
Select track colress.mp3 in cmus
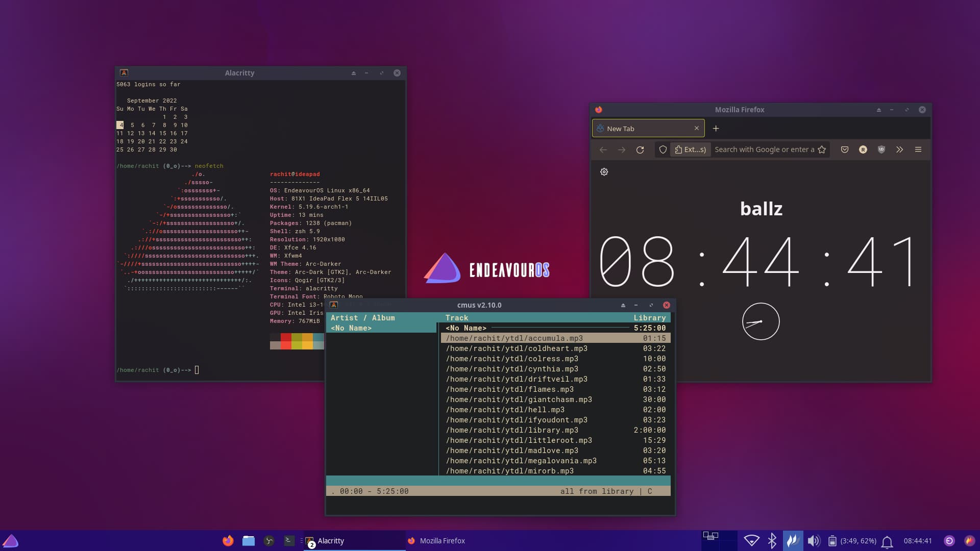[x=555, y=359]
